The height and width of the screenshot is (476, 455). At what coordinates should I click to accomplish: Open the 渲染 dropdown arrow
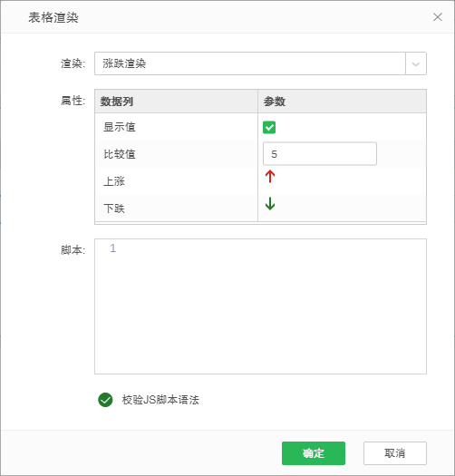click(x=416, y=63)
